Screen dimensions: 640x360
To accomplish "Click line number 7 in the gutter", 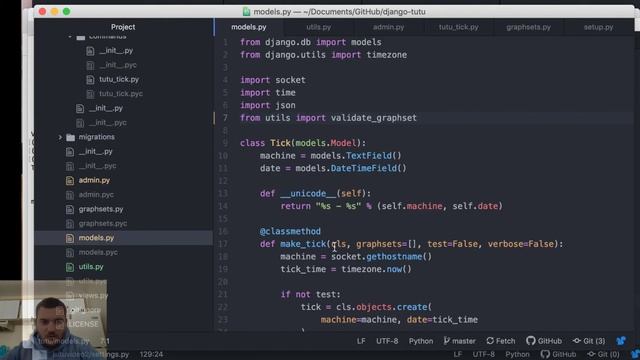I will (x=225, y=118).
